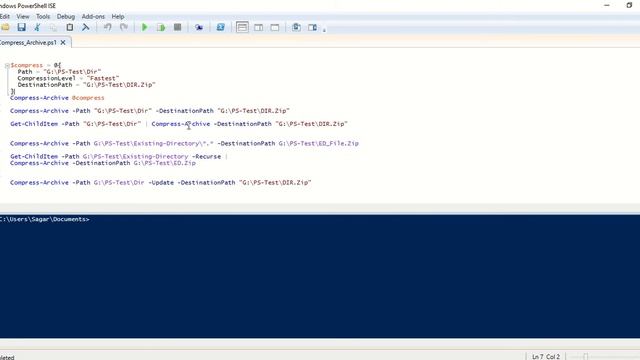Click the '$compress' variable on first line
The width and height of the screenshot is (640, 360).
point(27,65)
